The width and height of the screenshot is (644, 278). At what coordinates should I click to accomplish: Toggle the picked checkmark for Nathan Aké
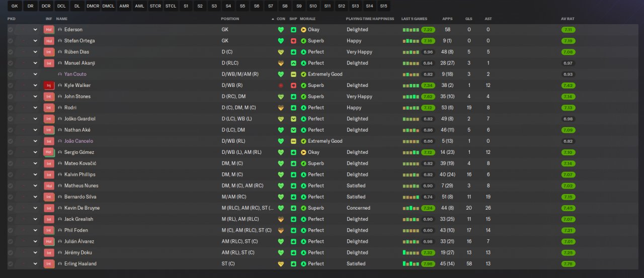(11, 130)
